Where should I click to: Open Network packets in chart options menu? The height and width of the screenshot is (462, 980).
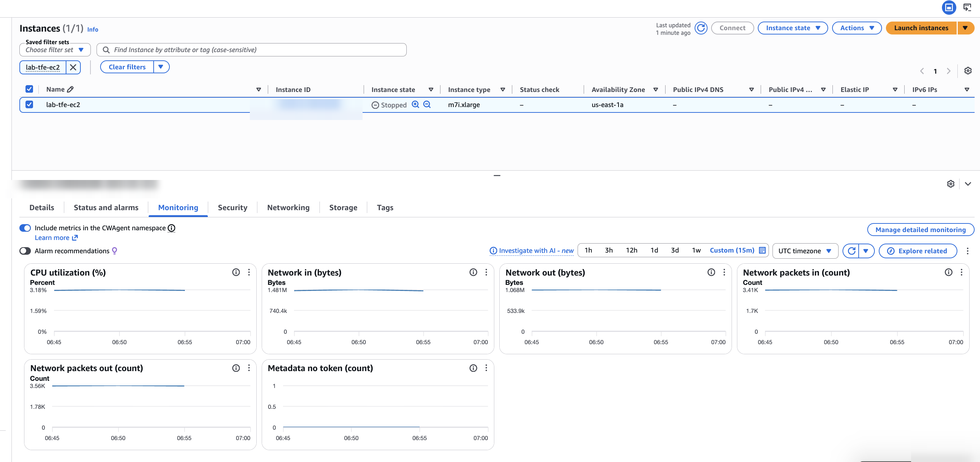click(961, 272)
